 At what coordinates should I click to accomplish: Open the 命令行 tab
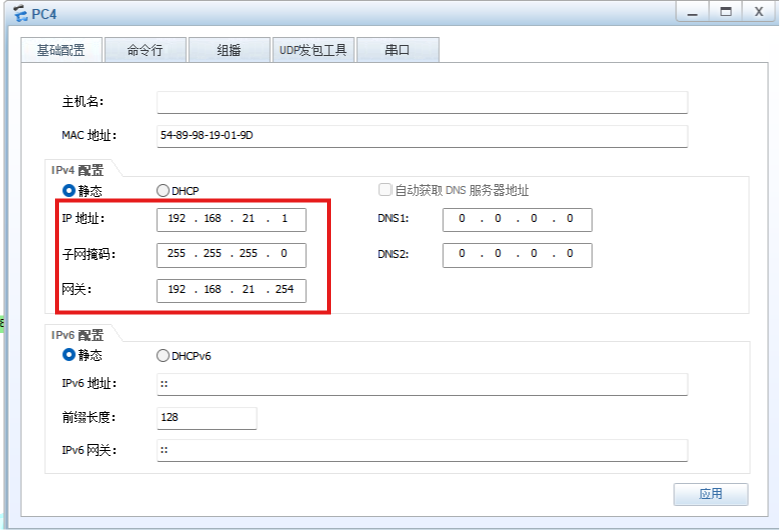(x=145, y=50)
